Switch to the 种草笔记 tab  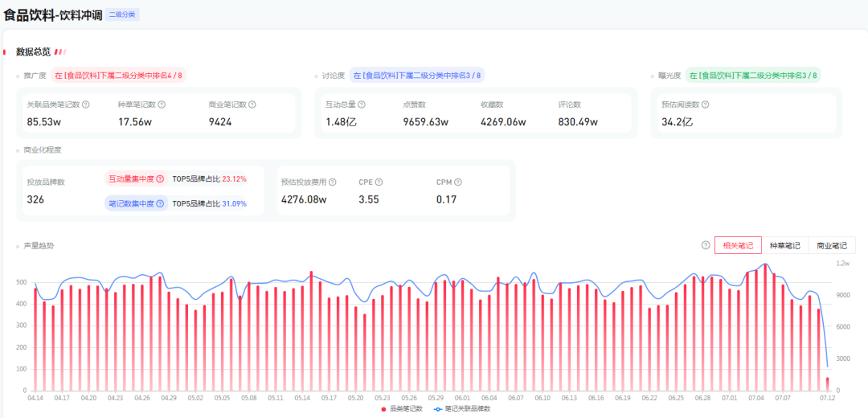(784, 245)
